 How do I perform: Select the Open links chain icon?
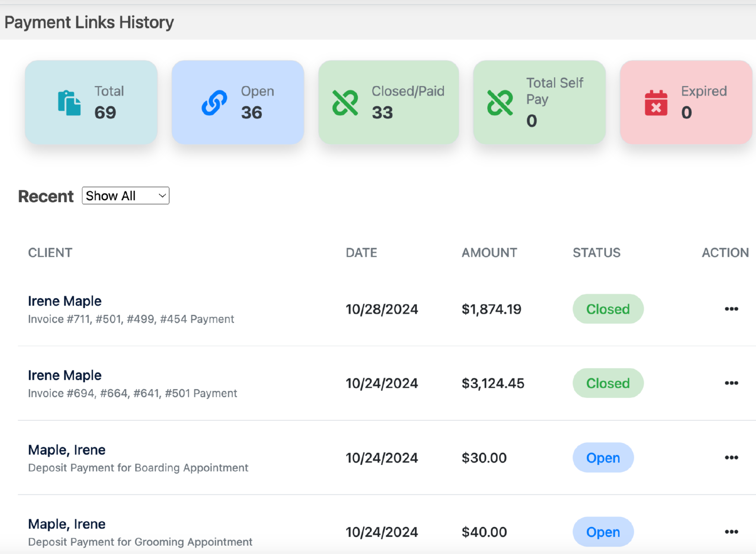[214, 102]
